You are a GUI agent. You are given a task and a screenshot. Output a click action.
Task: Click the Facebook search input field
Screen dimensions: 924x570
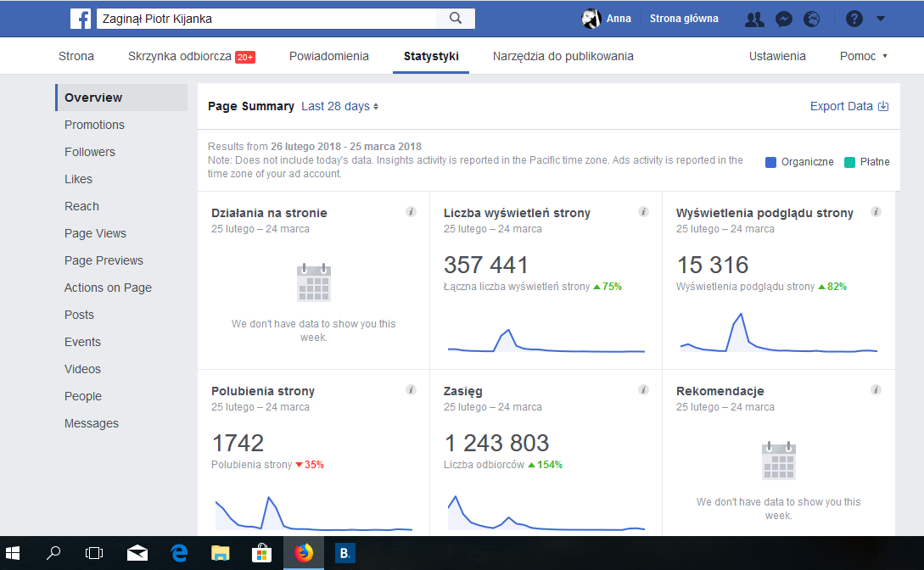pyautogui.click(x=266, y=19)
